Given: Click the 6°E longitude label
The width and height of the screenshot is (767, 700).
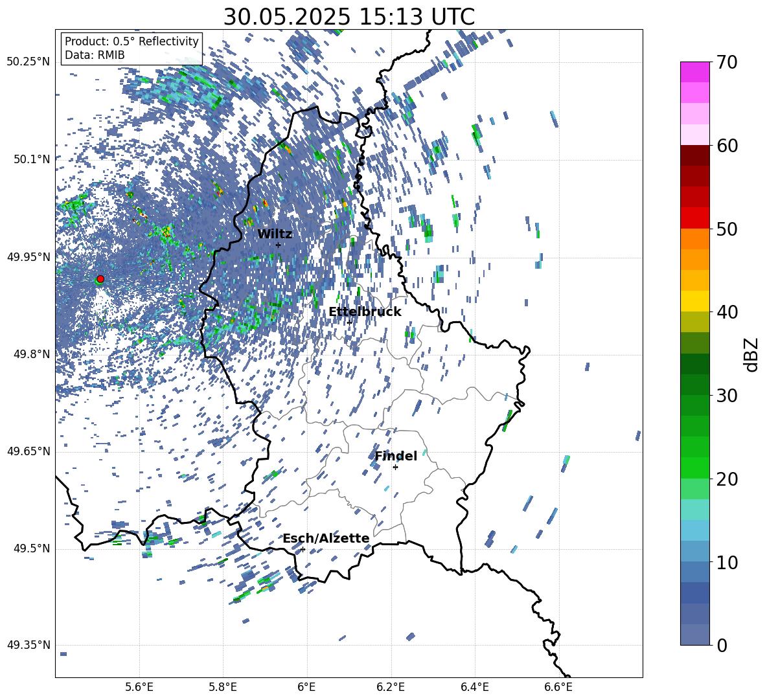Looking at the screenshot, I should 306,687.
